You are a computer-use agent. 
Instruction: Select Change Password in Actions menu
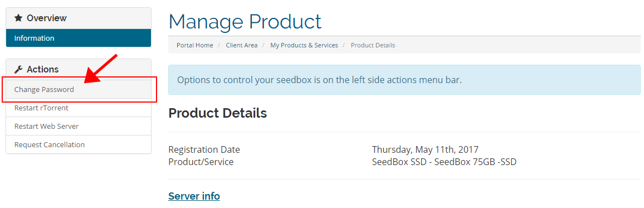point(79,89)
